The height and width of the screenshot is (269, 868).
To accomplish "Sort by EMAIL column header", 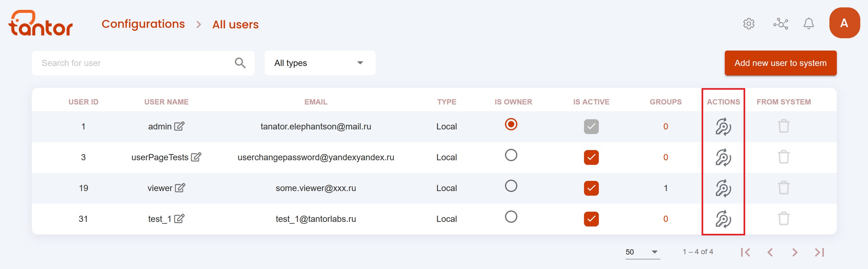I will [316, 102].
